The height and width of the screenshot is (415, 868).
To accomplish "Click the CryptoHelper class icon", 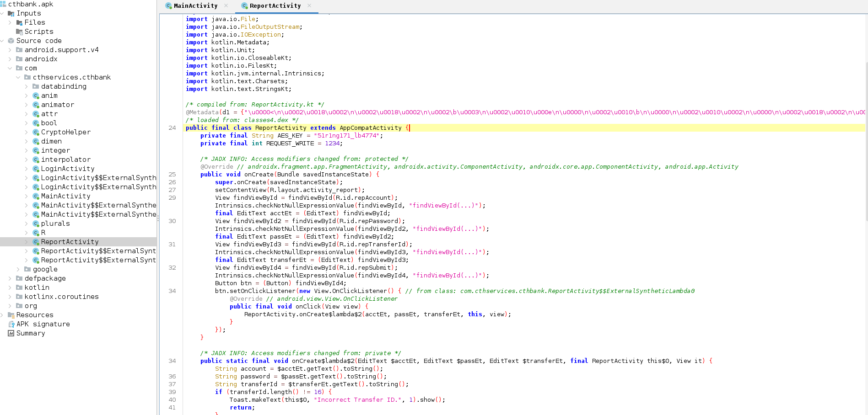I will [36, 132].
